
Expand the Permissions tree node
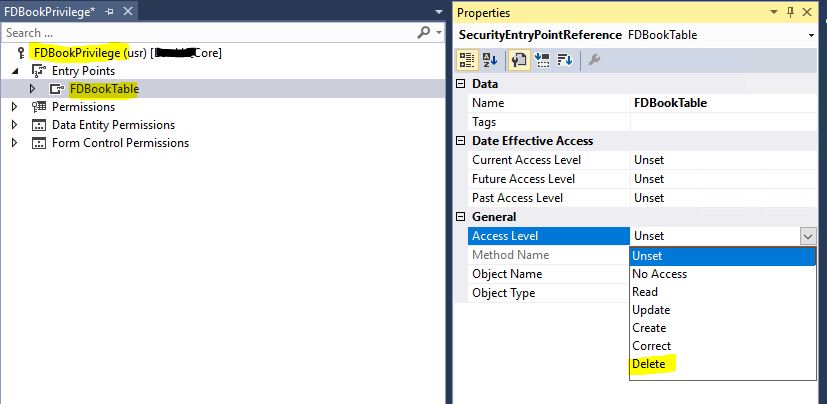coord(14,107)
